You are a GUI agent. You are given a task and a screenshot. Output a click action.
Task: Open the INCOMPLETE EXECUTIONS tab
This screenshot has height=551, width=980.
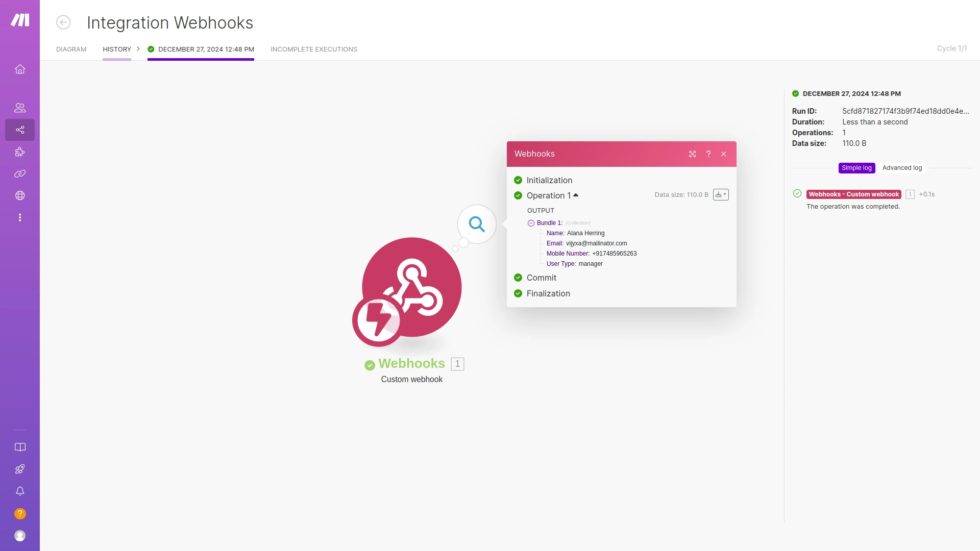(x=313, y=49)
